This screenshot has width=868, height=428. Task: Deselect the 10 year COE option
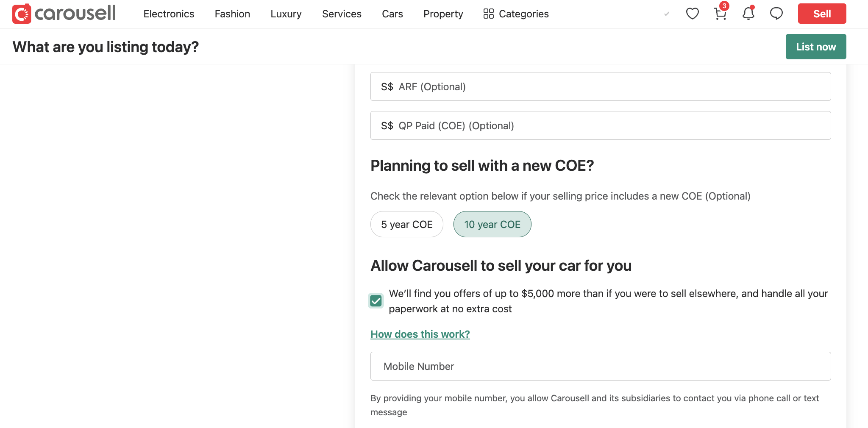(x=492, y=224)
